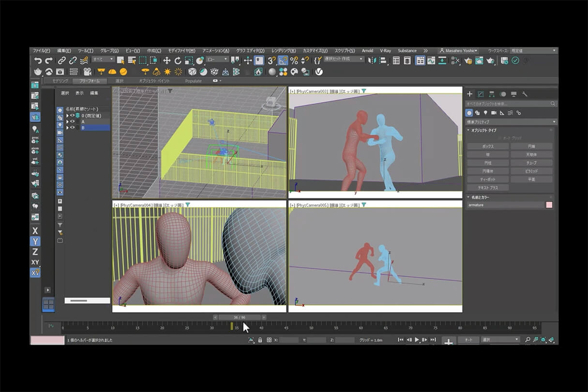This screenshot has height=392, width=588.
Task: Expand the 0 (既定値) layer in Scene Explorer
Action: point(68,115)
